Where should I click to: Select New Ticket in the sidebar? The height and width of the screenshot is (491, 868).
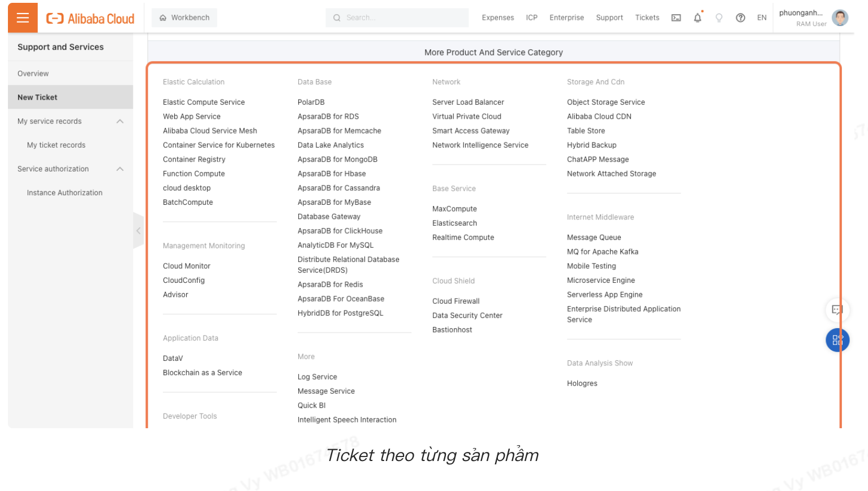37,97
